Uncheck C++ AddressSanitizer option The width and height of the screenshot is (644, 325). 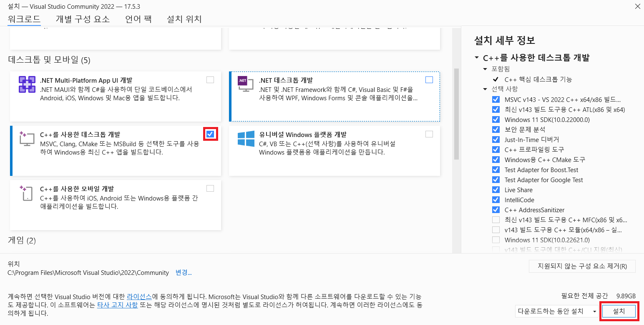(x=496, y=210)
